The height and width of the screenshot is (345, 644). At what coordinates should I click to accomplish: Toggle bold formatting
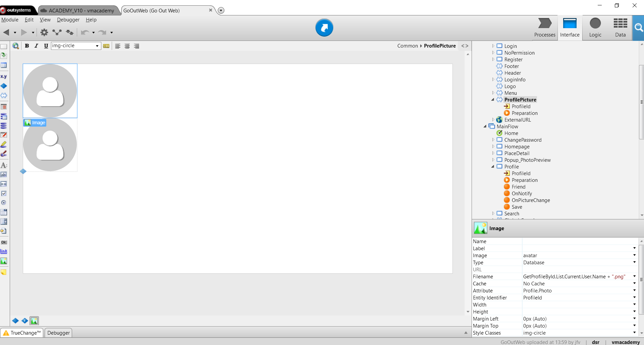pos(27,46)
